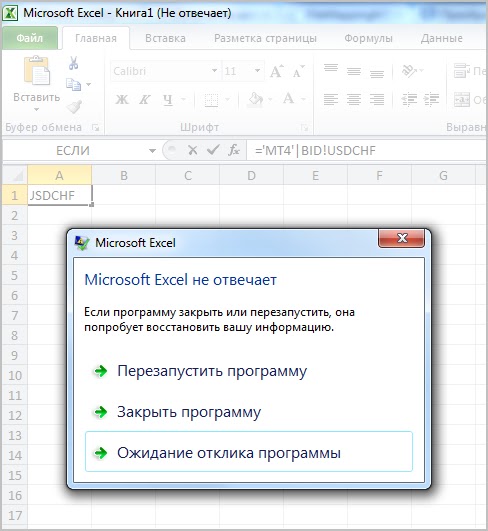Click the Borders icon
This screenshot has width=488, height=531.
click(x=211, y=100)
